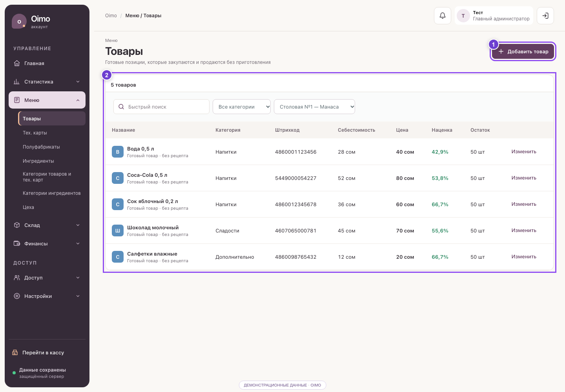565x392 pixels.
Task: Open Цеха in the sidebar
Action: click(x=52, y=207)
